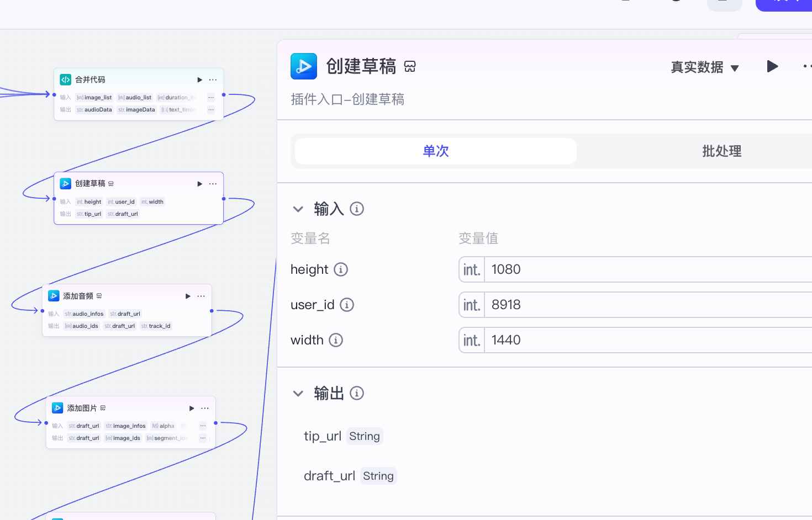
Task: Expand hidden input parameters of 合并代码 node
Action: 211,98
